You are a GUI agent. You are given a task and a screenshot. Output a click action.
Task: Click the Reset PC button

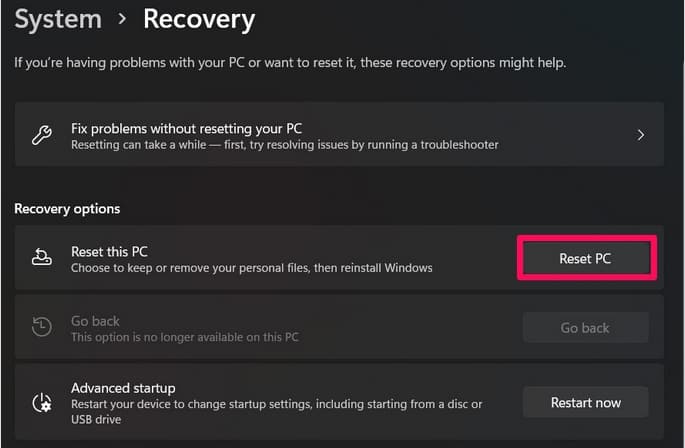[585, 258]
